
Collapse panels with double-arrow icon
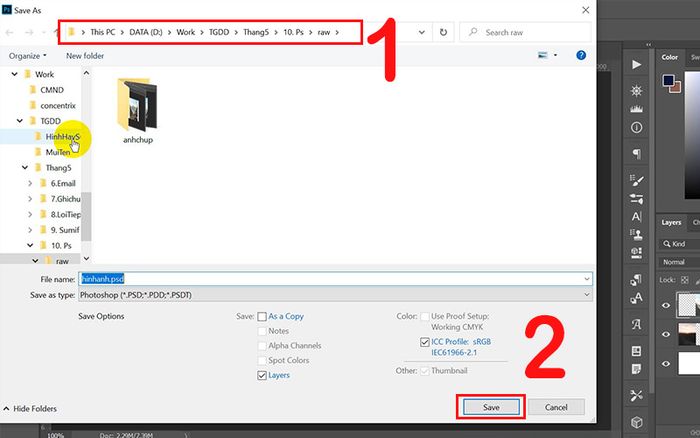648,45
